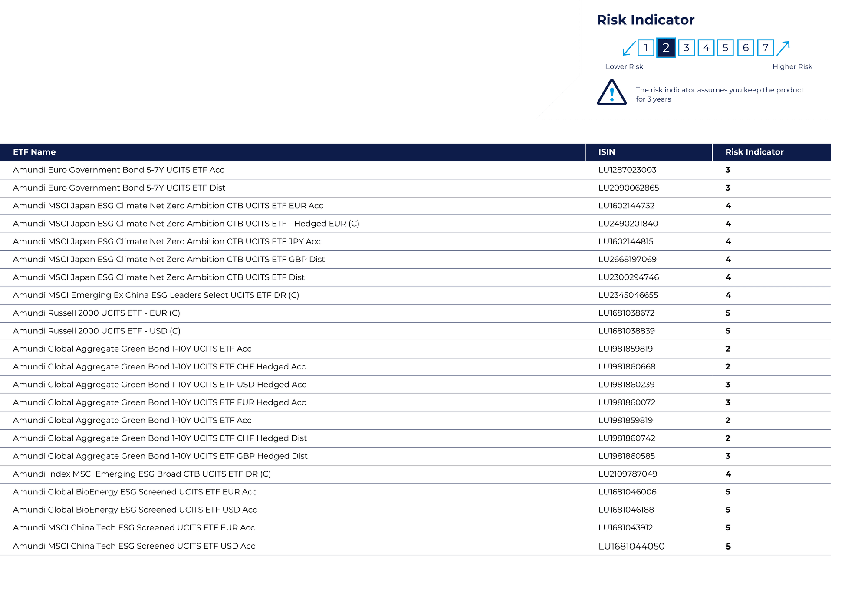Click the lower risk down-left arrow
Viewport: 868px width, 596px height.
click(628, 48)
